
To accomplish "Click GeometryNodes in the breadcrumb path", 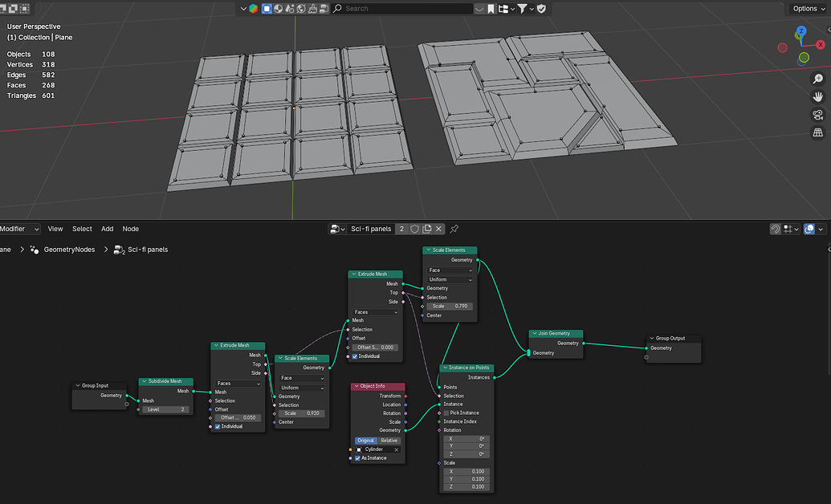I will click(69, 250).
